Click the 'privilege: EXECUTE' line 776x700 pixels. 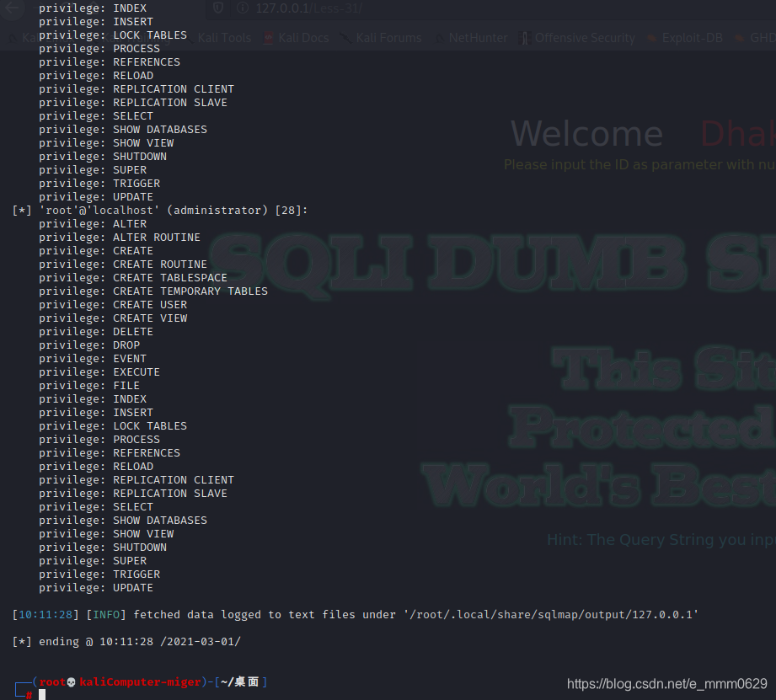99,372
